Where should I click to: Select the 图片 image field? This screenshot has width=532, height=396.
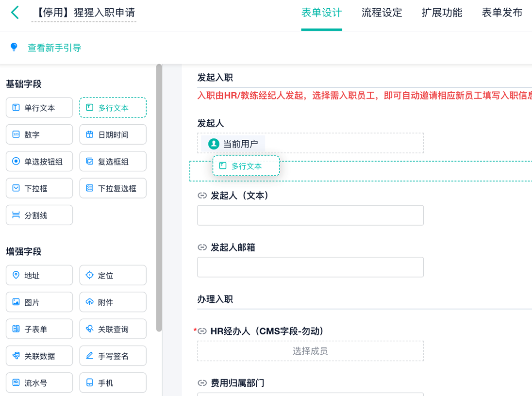[x=39, y=302]
